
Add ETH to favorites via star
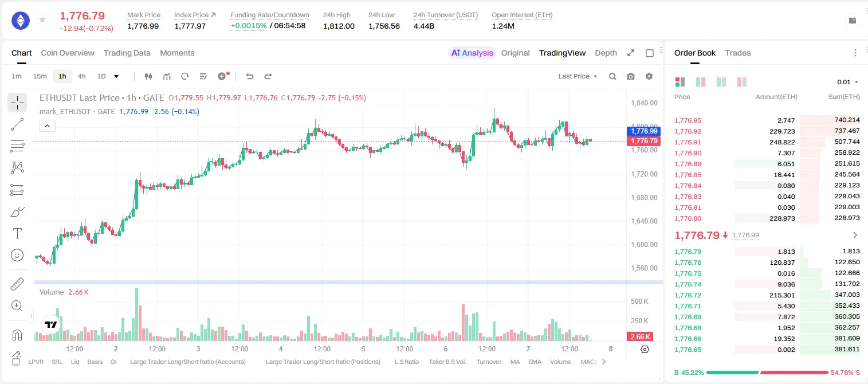pos(42,20)
